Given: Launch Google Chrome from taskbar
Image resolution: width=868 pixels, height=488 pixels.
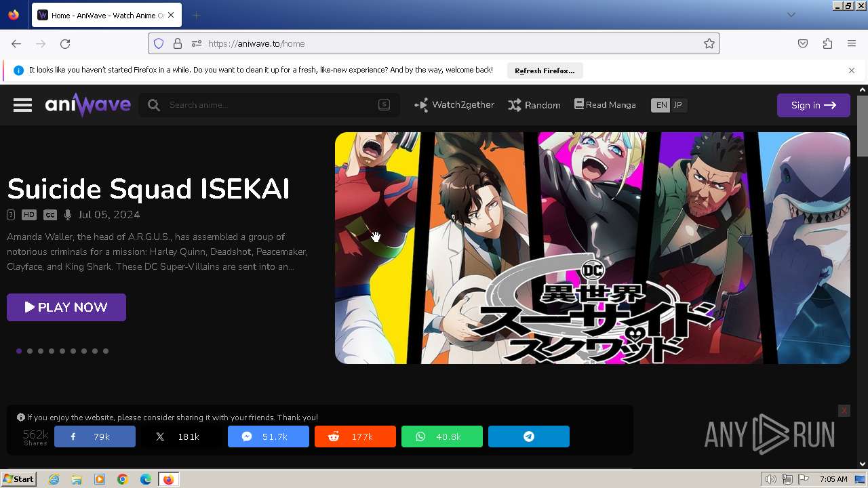Looking at the screenshot, I should click(x=123, y=479).
